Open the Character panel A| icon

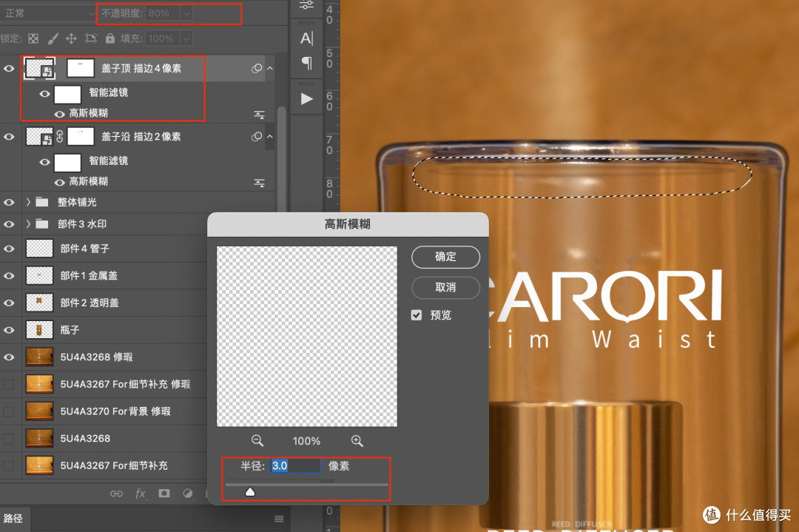click(x=307, y=38)
